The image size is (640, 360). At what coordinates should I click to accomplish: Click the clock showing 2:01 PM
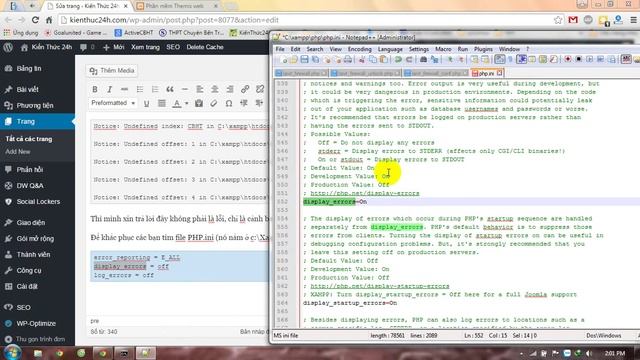click(x=615, y=353)
